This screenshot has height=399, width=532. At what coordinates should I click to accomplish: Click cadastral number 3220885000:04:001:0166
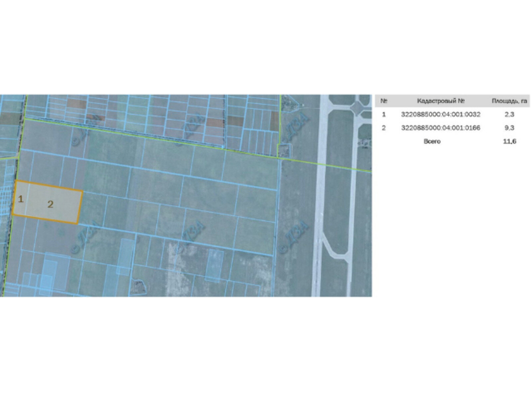point(441,128)
